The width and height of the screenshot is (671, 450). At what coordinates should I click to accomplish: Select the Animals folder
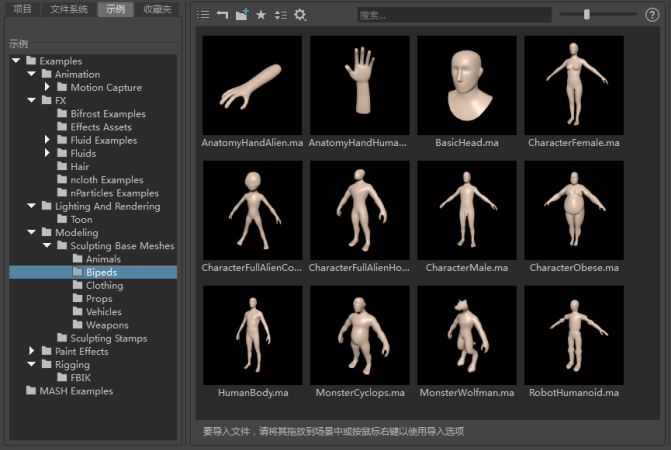(103, 259)
